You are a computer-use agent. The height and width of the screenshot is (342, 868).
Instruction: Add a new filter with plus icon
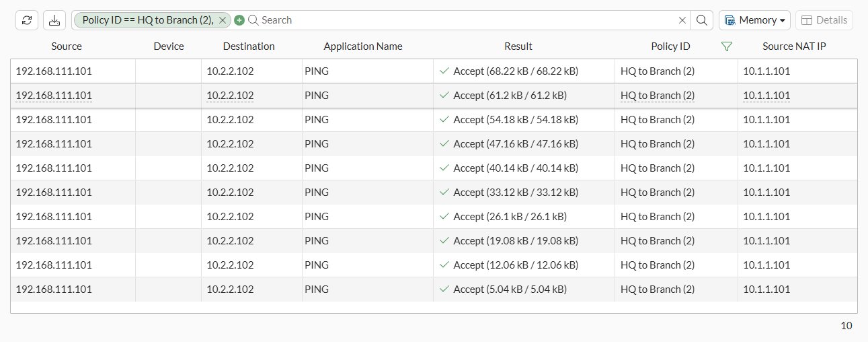[x=239, y=20]
